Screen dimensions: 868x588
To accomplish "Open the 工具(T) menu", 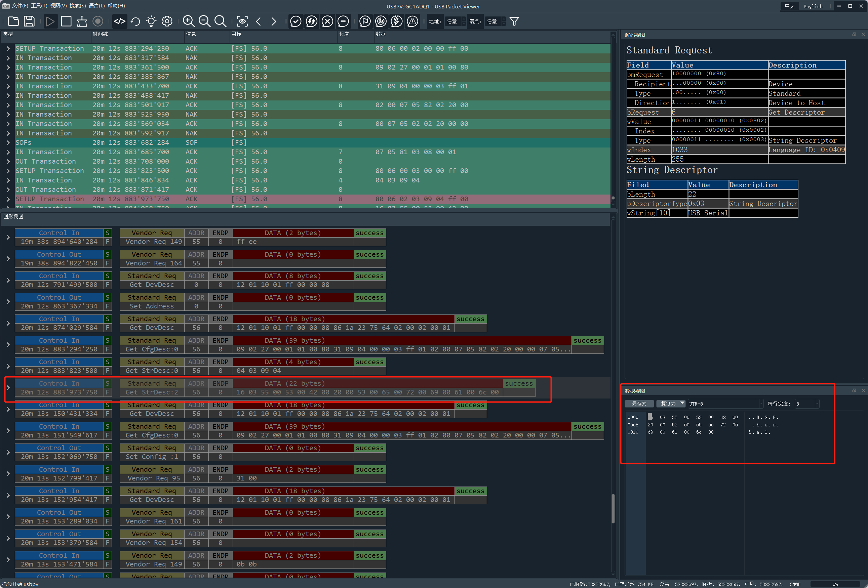I will pos(39,6).
